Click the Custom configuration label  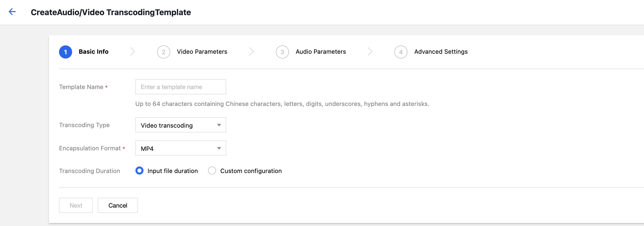(x=251, y=171)
